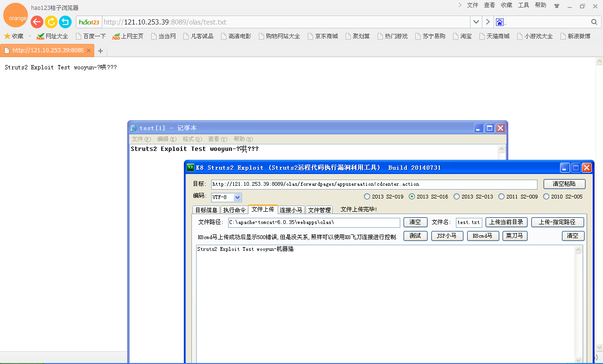The image size is (603, 364).
Task: Open the 京东商城 bookmark
Action: 322,36
